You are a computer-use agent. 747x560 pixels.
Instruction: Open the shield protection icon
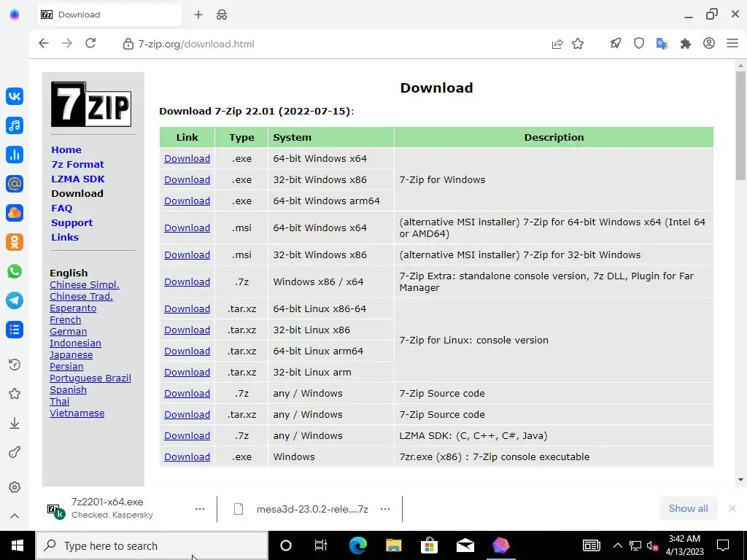[639, 44]
